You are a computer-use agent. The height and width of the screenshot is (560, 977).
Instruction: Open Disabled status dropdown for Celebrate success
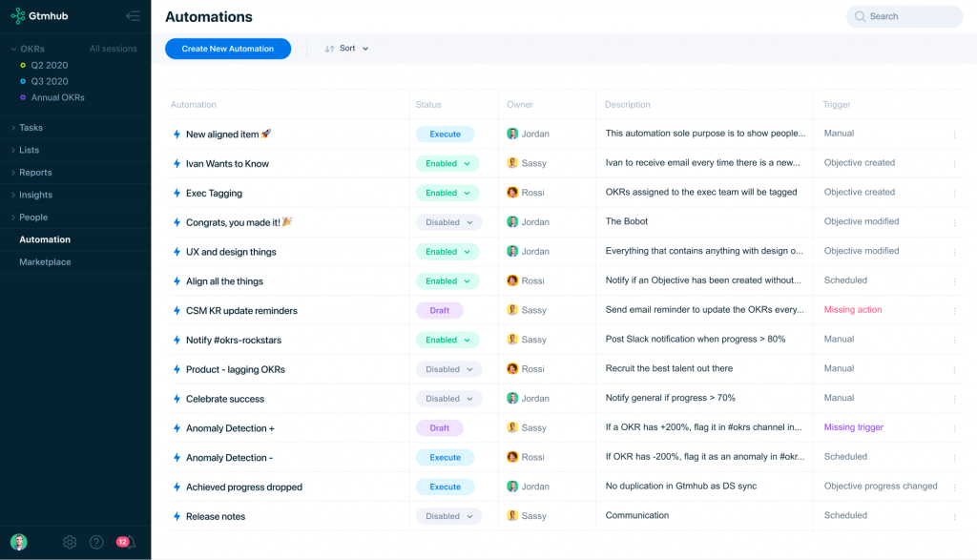point(448,399)
